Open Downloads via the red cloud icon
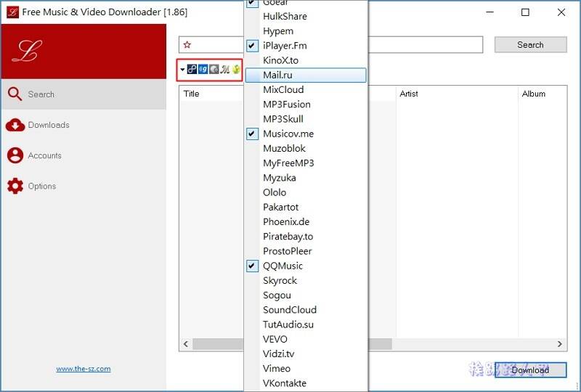 (x=15, y=126)
